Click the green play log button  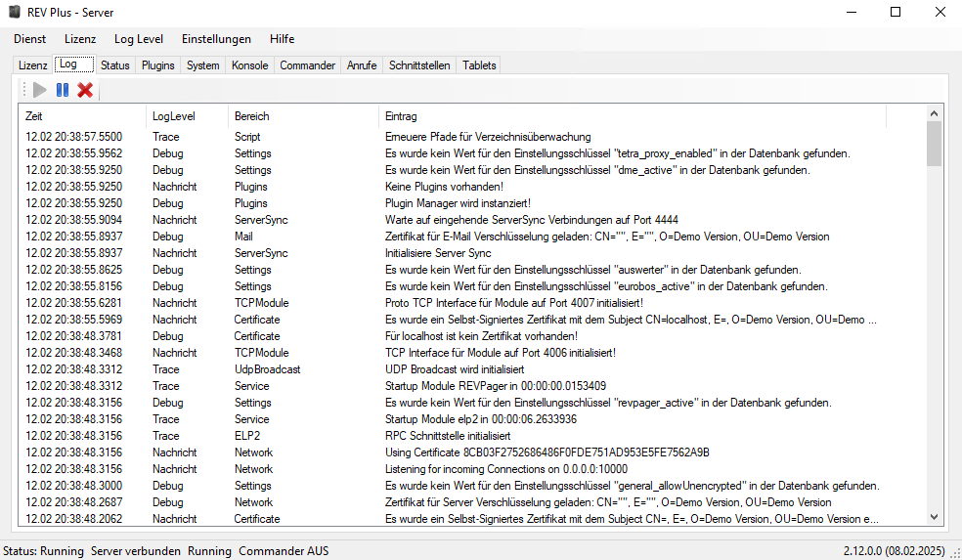[39, 90]
